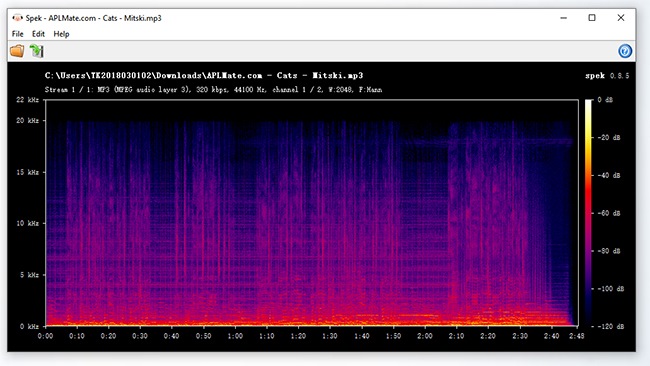The image size is (650, 366).
Task: Click the Spek app icon in title bar
Action: (x=17, y=18)
